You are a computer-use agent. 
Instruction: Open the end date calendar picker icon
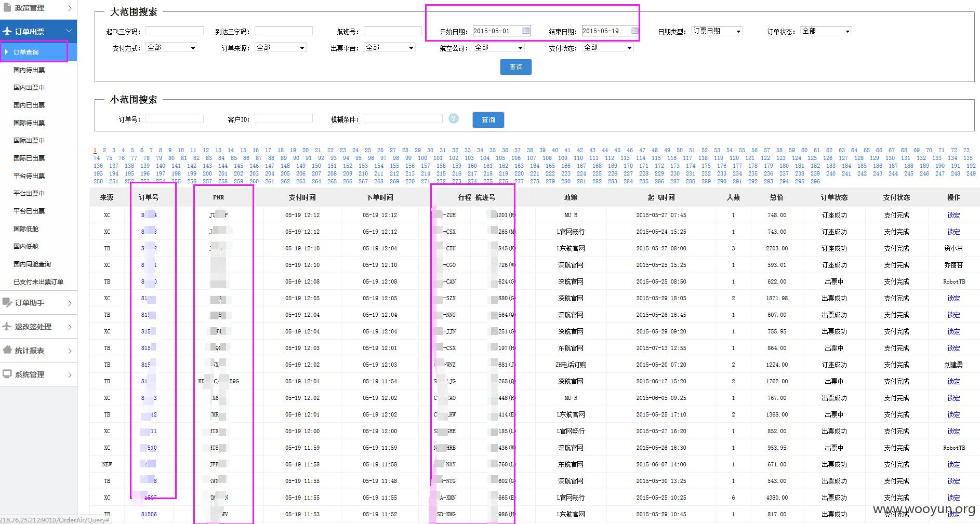click(634, 31)
